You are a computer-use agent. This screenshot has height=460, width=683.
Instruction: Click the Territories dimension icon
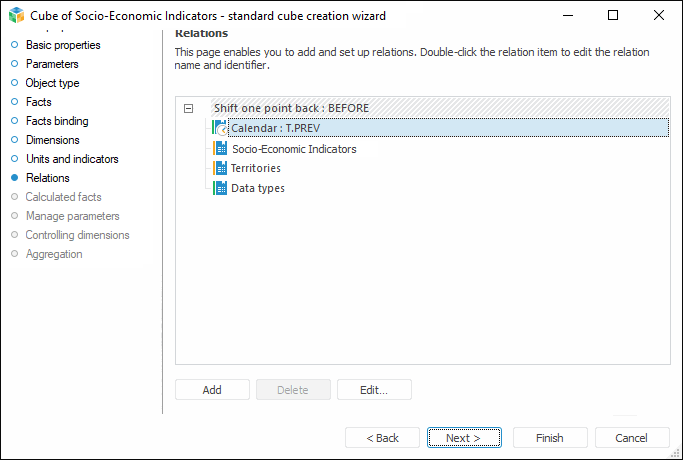coord(220,168)
